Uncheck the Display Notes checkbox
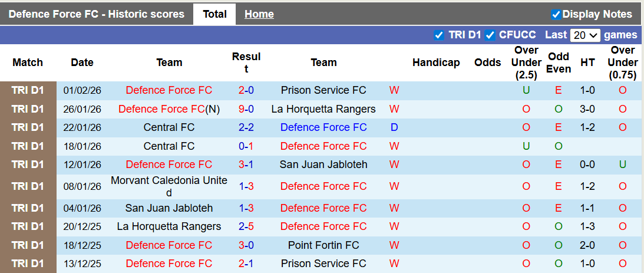The width and height of the screenshot is (644, 273). pos(556,14)
